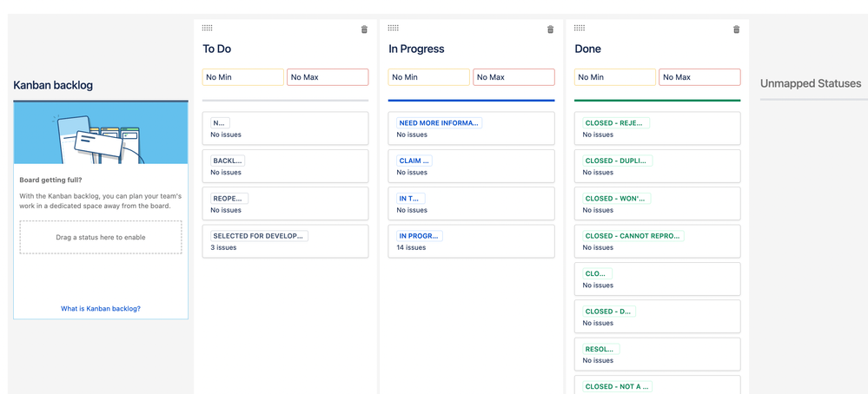The image size is (868, 394).
Task: Edit the Done column title
Action: coord(588,49)
